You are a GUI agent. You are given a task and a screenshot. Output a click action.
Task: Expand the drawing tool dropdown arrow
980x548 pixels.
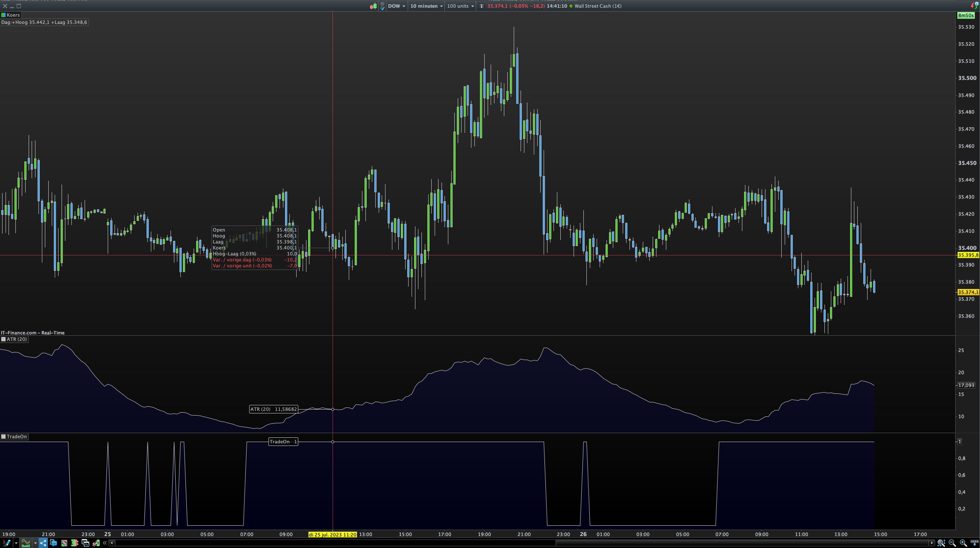[x=16, y=543]
